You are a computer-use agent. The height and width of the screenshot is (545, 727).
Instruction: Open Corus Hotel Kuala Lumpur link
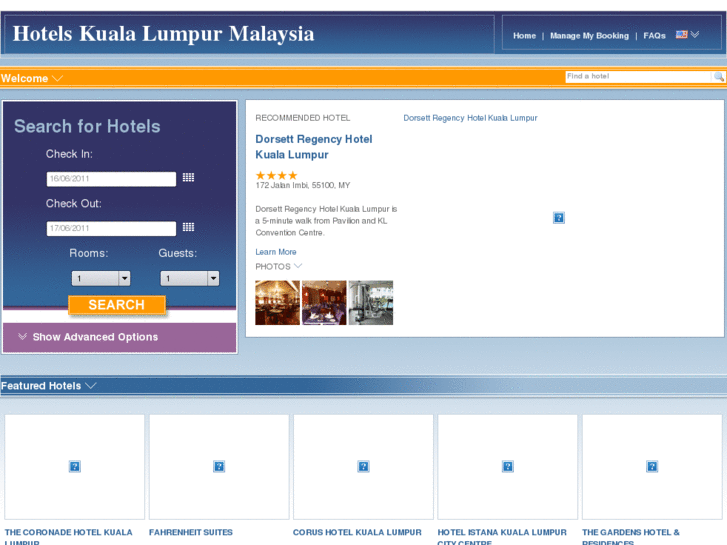(357, 532)
